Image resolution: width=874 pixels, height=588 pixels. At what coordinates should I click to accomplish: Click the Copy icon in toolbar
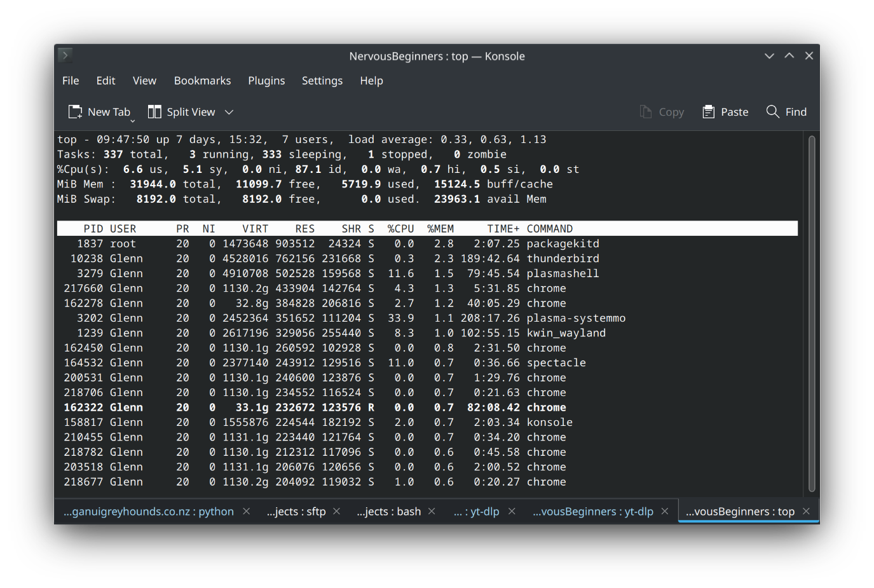[646, 112]
